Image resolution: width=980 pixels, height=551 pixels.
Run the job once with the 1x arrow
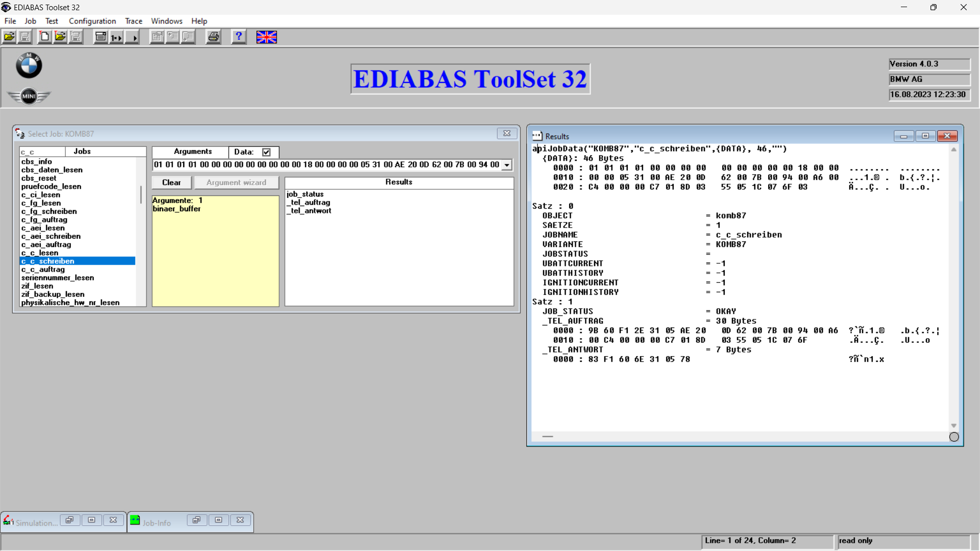116,37
